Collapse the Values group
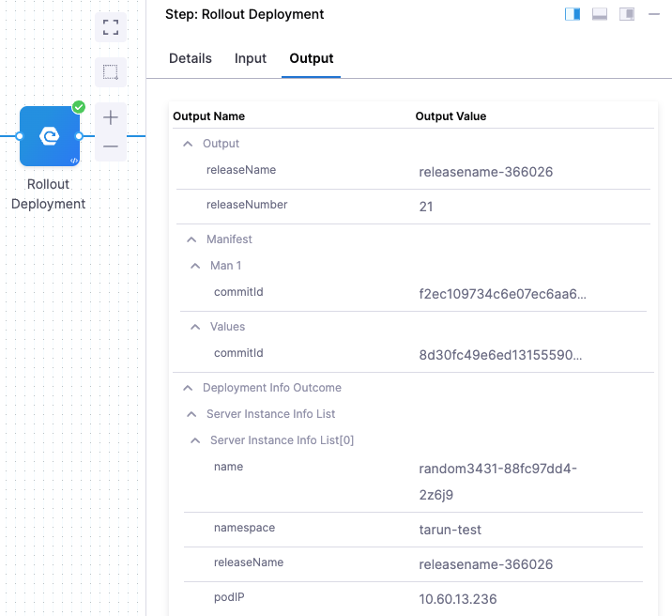672x616 pixels. (195, 327)
